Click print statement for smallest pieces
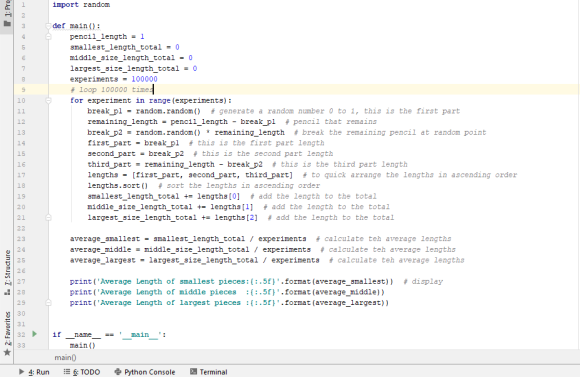This screenshot has width=580, height=377. coord(232,282)
